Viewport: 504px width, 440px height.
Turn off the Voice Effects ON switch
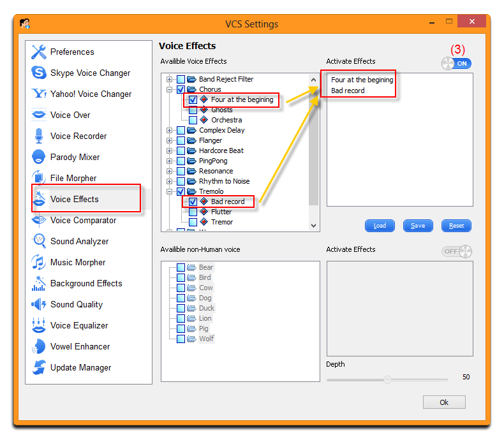point(456,63)
